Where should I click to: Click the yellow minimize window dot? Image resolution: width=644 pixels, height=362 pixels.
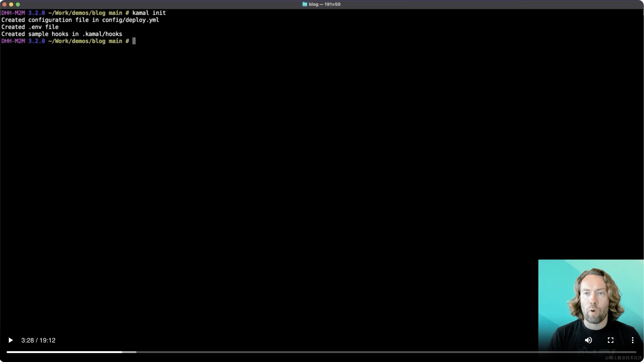point(11,4)
